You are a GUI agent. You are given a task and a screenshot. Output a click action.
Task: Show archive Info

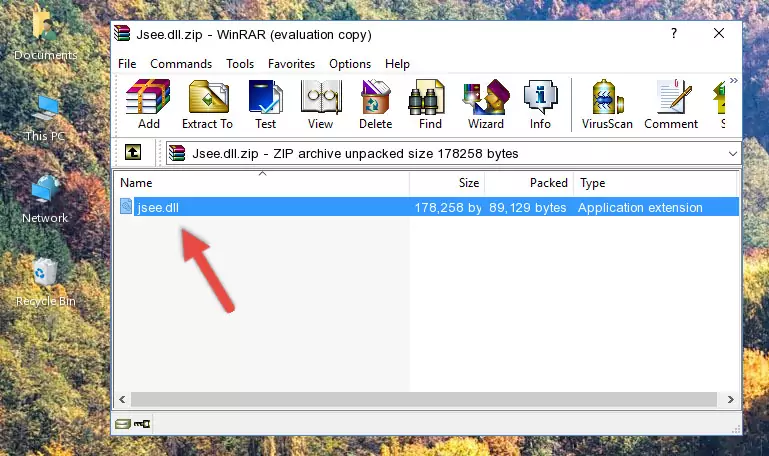(540, 104)
